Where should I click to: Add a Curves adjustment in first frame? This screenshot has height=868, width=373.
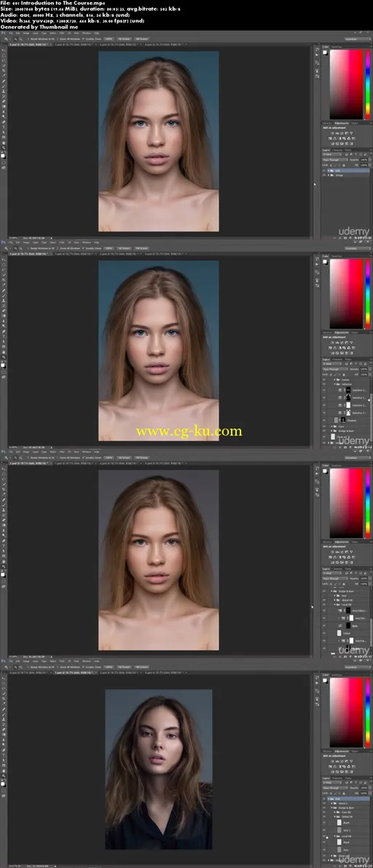click(342, 133)
